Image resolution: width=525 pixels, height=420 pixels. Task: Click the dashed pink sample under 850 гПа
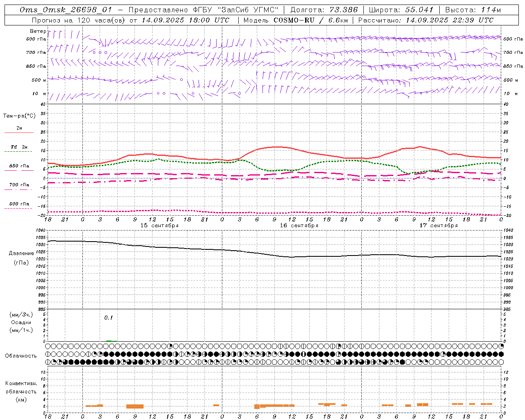point(19,170)
